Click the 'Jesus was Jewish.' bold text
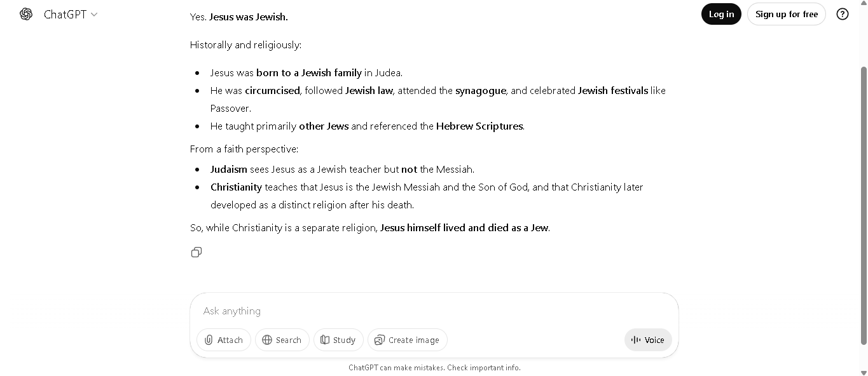The height and width of the screenshot is (376, 868). point(249,17)
